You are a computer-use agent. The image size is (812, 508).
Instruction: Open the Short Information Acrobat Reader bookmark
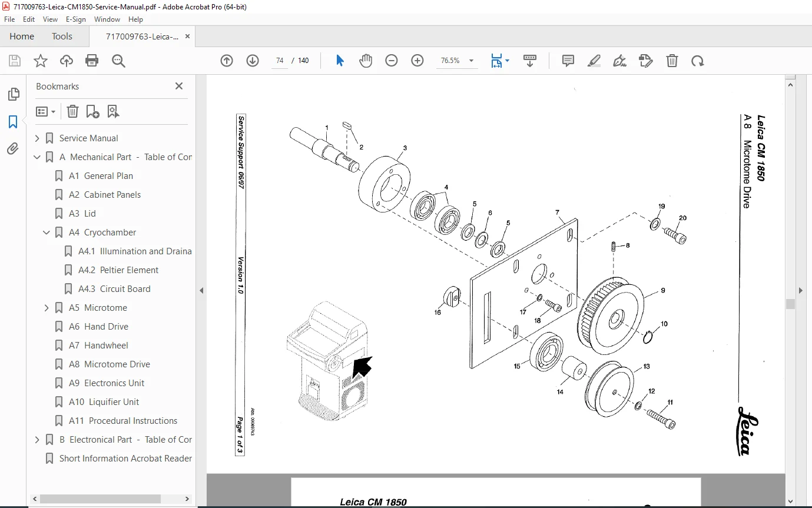125,459
